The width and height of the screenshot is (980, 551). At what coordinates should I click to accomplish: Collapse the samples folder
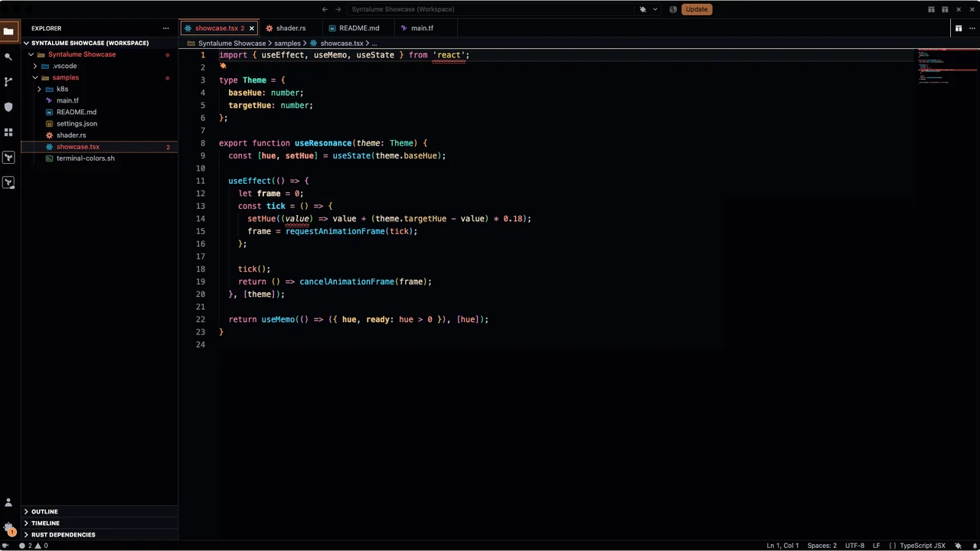[100, 77]
